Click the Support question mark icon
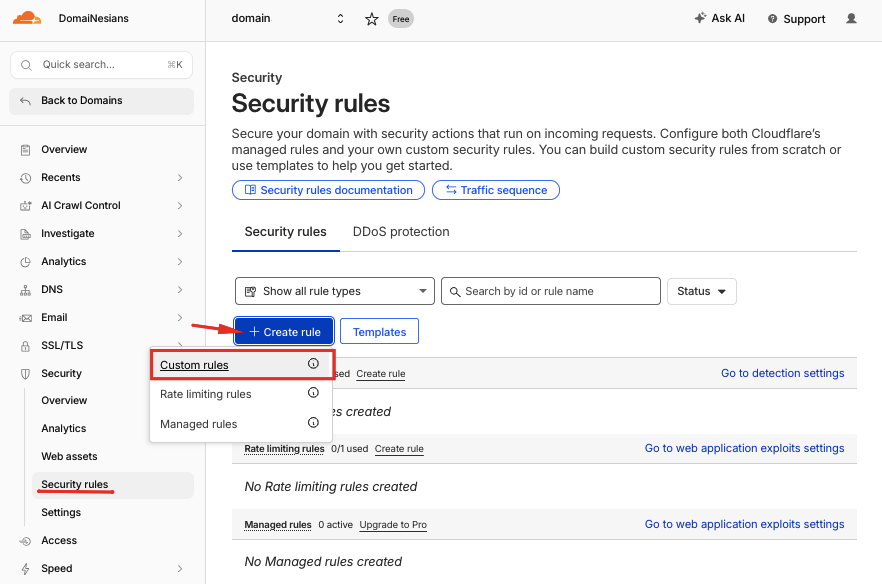882x584 pixels. pyautogui.click(x=772, y=19)
